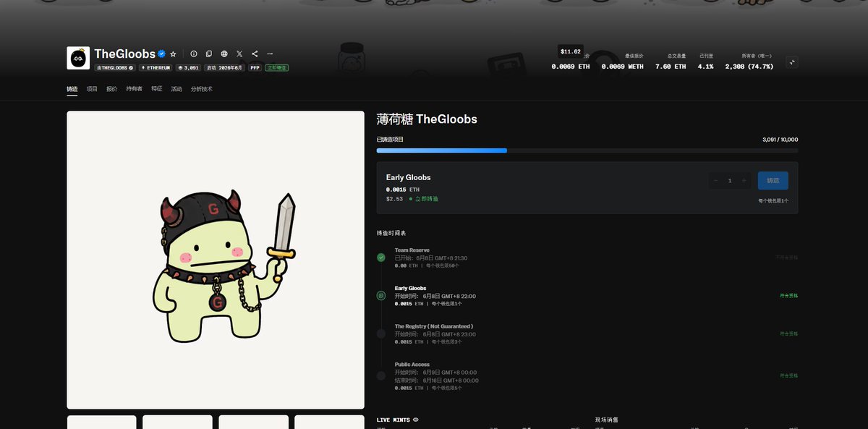
Task: Click the mint quantity field showing 1
Action: tap(730, 181)
